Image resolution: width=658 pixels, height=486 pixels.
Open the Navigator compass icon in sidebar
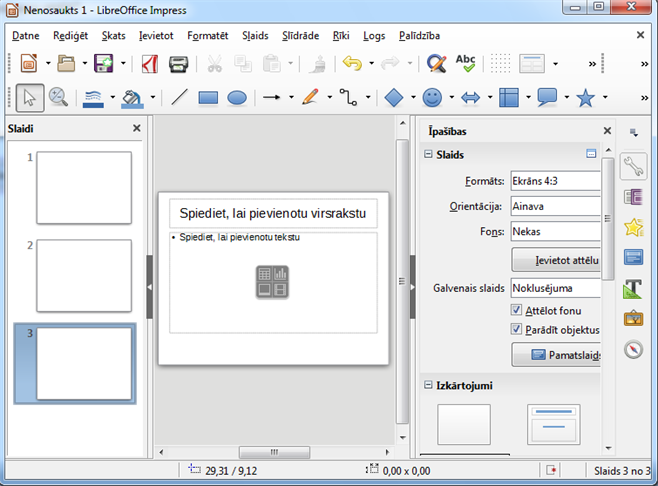click(x=632, y=349)
